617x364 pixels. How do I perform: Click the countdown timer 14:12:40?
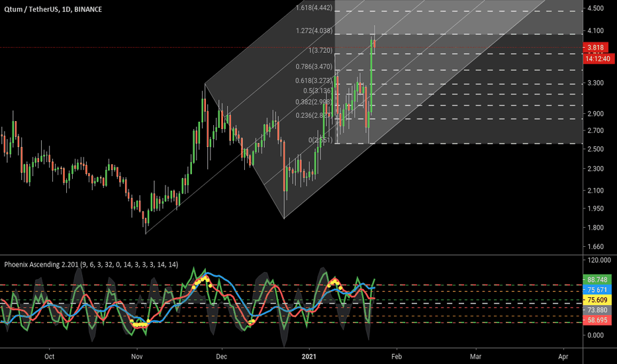[x=598, y=59]
